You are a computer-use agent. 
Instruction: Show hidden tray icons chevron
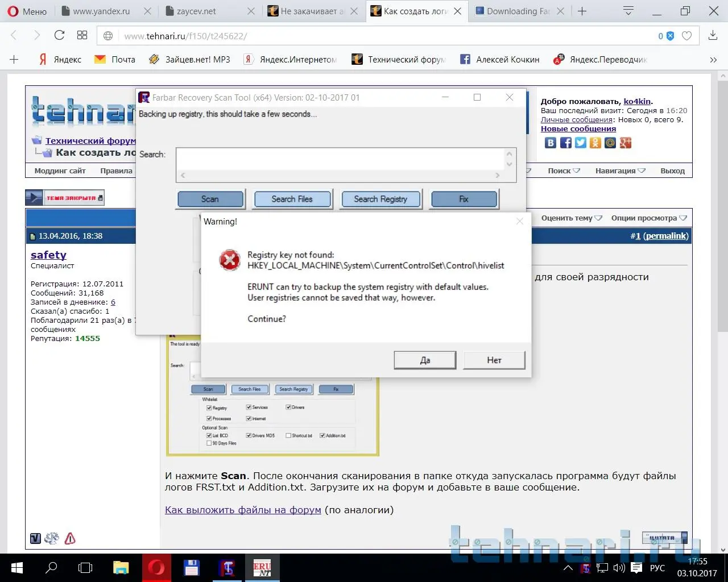[x=568, y=568]
